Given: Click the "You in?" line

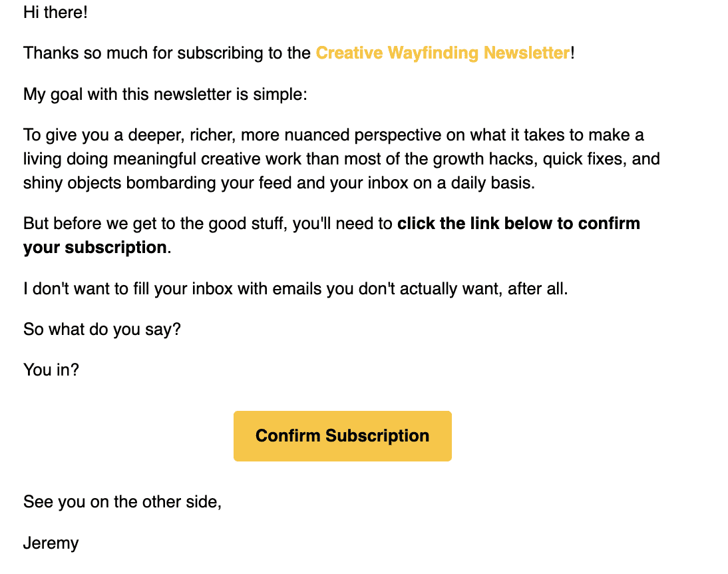Looking at the screenshot, I should (51, 370).
